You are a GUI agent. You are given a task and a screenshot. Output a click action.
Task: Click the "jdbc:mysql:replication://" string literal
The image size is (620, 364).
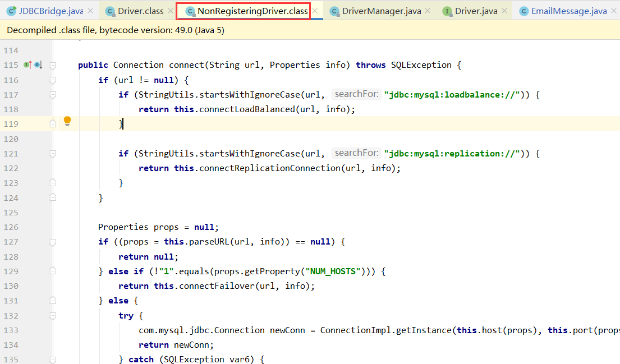452,154
